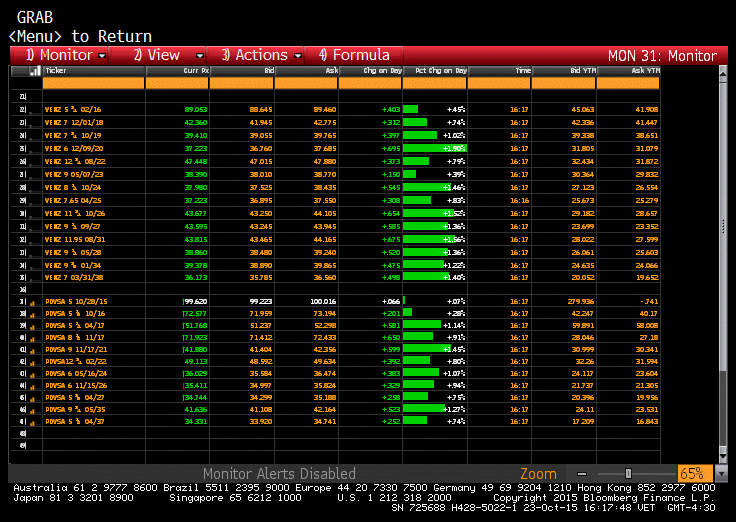Select the VENZ 9 05/07/23 ticker
The width and height of the screenshot is (736, 522).
(x=74, y=174)
